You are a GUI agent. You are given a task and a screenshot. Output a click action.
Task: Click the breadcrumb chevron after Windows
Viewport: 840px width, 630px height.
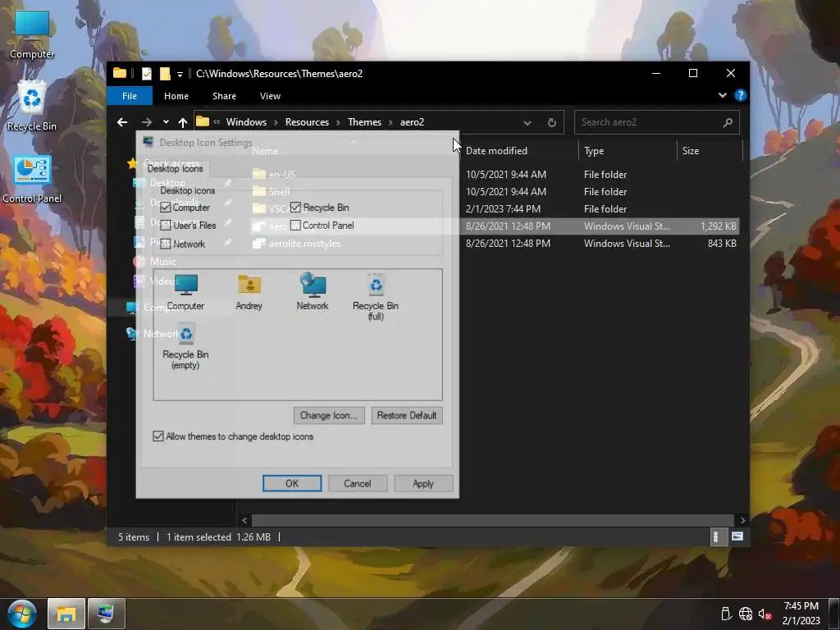276,123
